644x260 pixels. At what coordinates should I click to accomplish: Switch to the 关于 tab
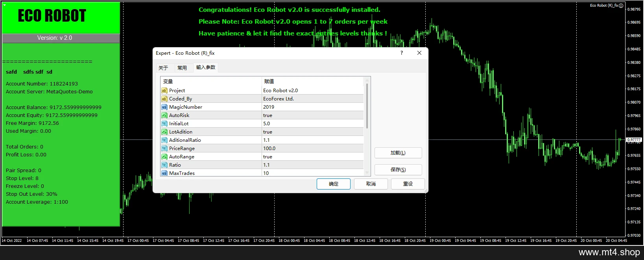click(x=163, y=68)
